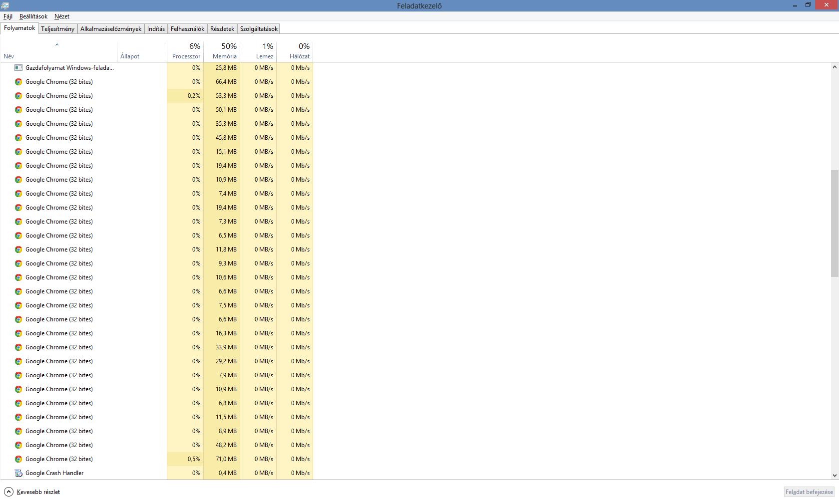The height and width of the screenshot is (504, 839).
Task: Sort by the Lemez column header
Action: [258, 51]
